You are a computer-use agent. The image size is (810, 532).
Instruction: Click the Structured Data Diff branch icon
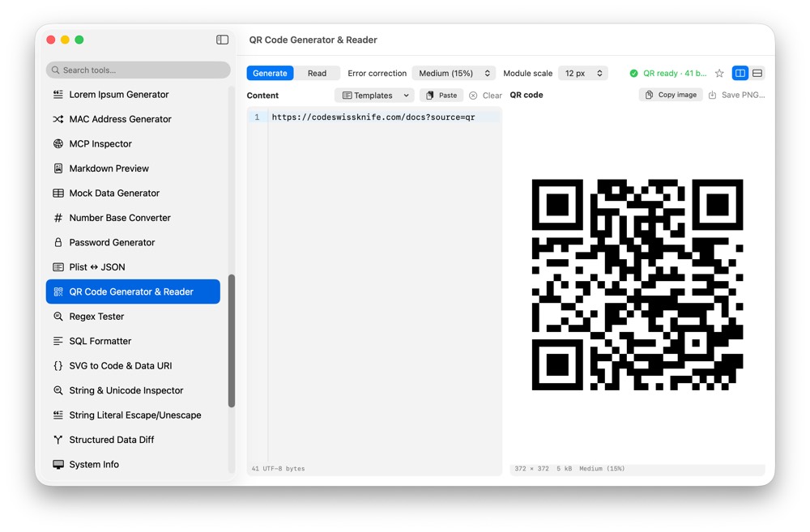click(x=58, y=440)
